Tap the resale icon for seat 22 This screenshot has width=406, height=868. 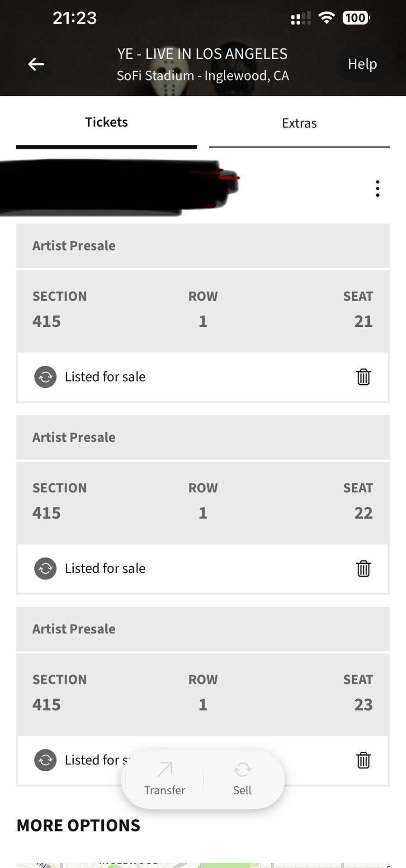point(46,568)
